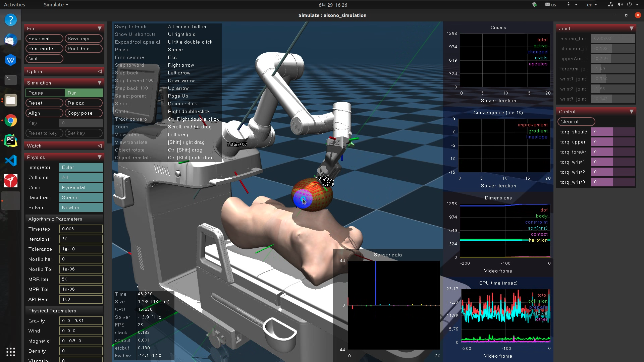Adjust the shoulder_jo joint slider

(613, 49)
